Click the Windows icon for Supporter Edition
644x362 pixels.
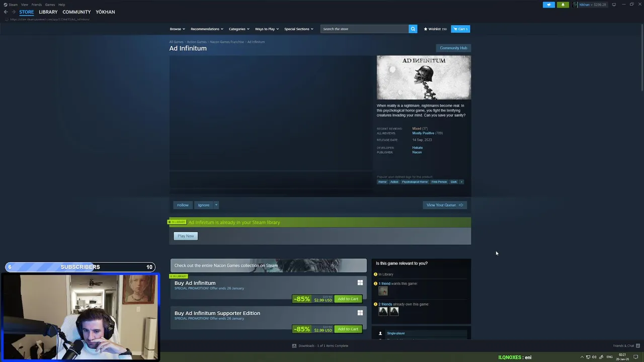point(360,313)
